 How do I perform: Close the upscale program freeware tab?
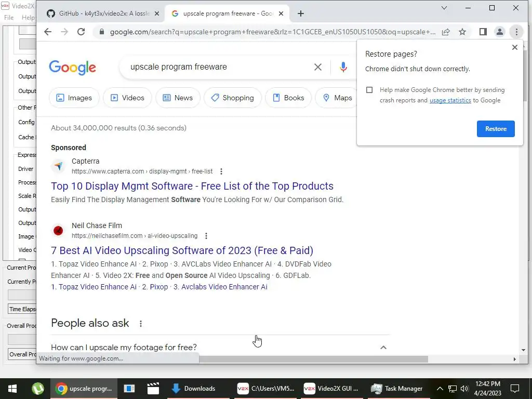pos(281,14)
